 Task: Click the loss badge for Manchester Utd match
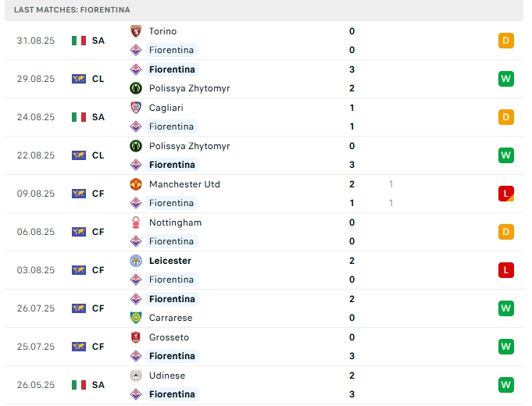(505, 194)
